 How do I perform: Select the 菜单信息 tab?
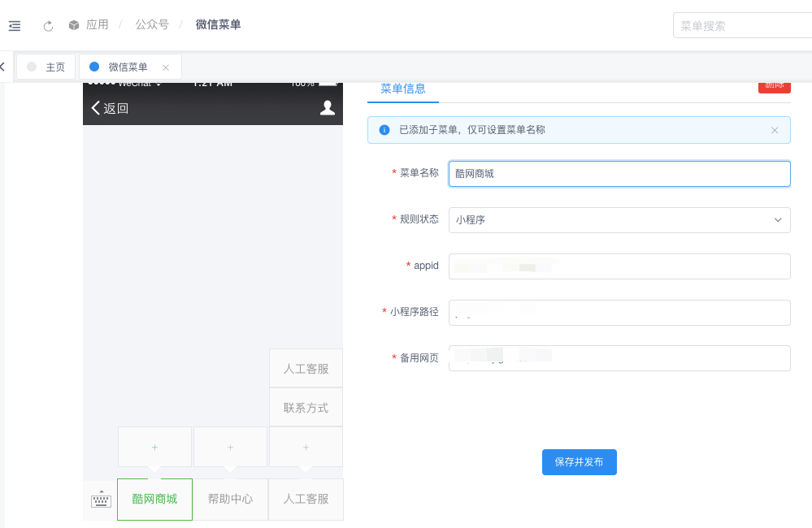tap(403, 89)
